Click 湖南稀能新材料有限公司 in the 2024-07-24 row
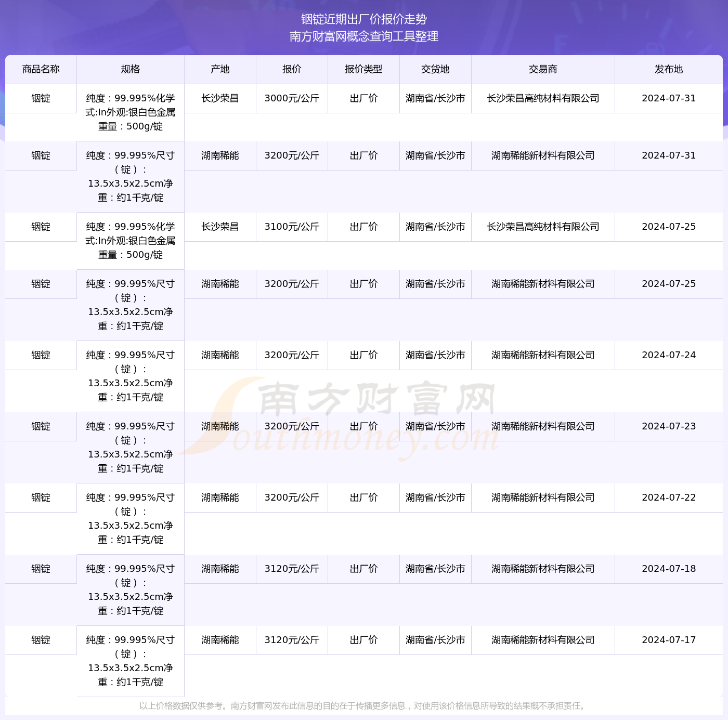Viewport: 728px width, 720px height. [x=543, y=355]
